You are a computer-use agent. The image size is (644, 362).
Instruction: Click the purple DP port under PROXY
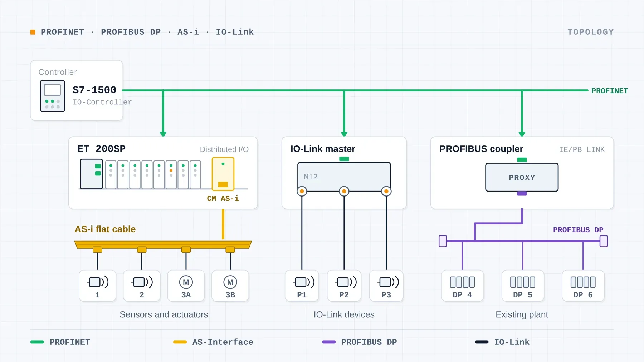[x=522, y=193]
